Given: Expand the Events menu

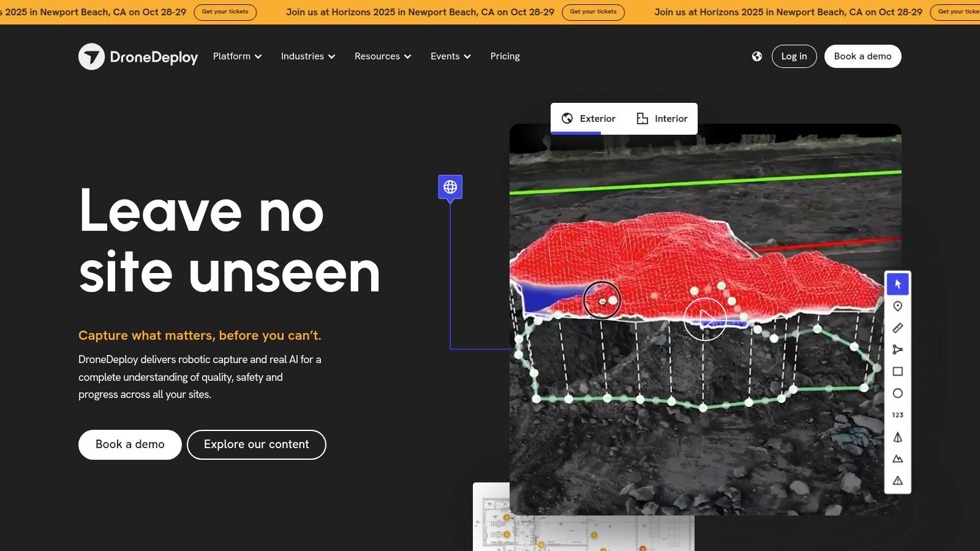Looking at the screenshot, I should point(451,56).
